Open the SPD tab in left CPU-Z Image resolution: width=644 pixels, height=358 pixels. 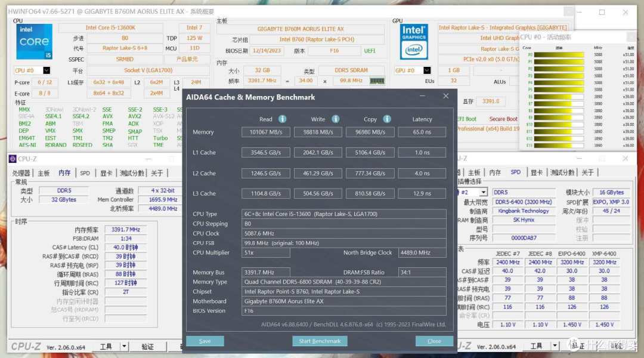tap(85, 173)
